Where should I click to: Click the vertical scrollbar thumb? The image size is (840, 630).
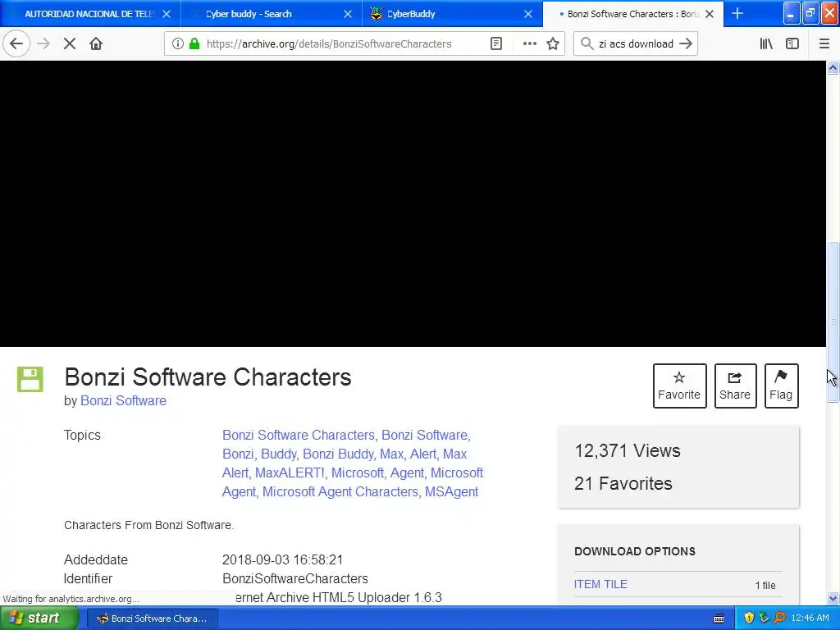pyautogui.click(x=833, y=322)
